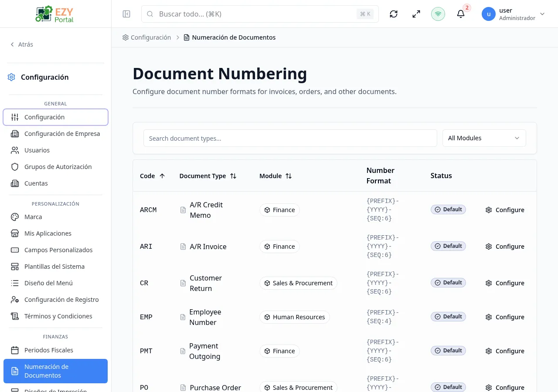
Task: Click the Search document types field
Action: [x=290, y=138]
